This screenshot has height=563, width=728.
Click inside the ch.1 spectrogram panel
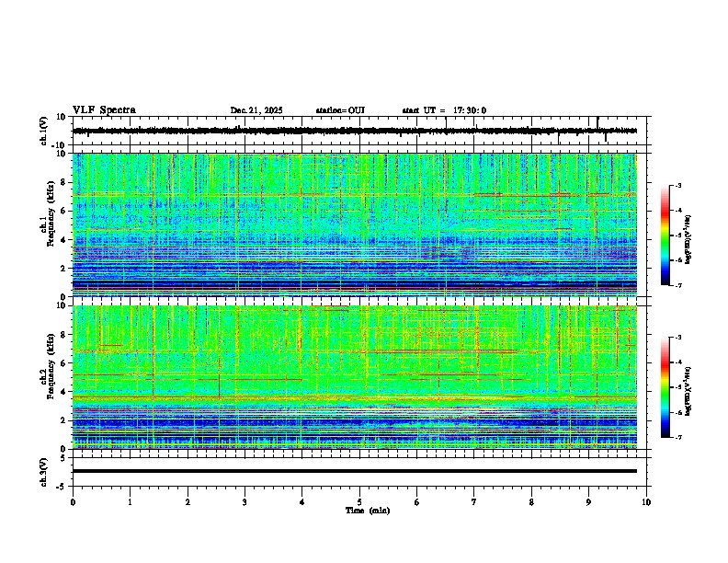pos(355,224)
